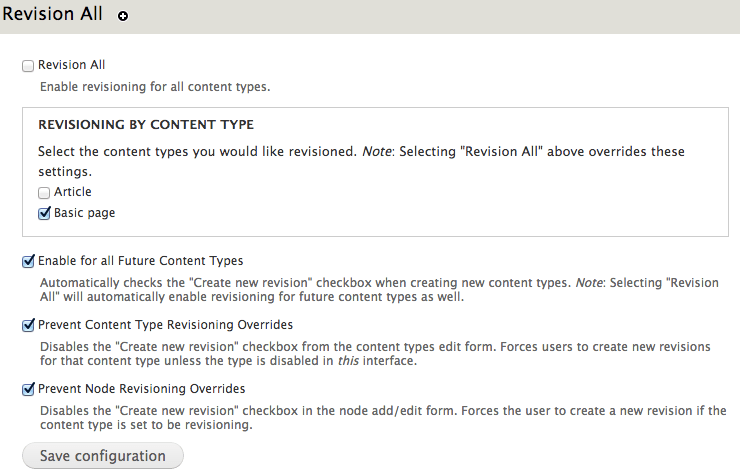
Task: Enable the Revision All checkbox
Action: tap(28, 66)
